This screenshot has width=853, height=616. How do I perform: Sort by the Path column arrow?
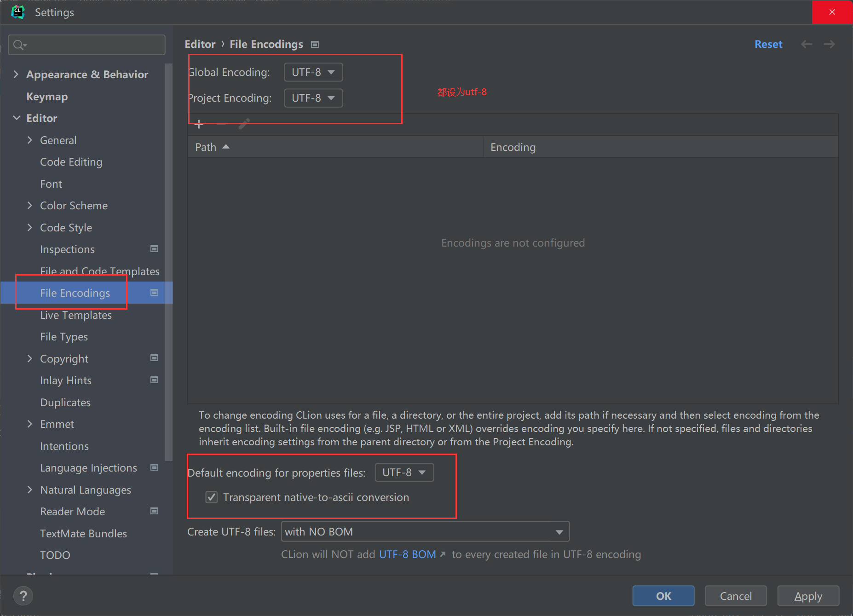coord(226,147)
